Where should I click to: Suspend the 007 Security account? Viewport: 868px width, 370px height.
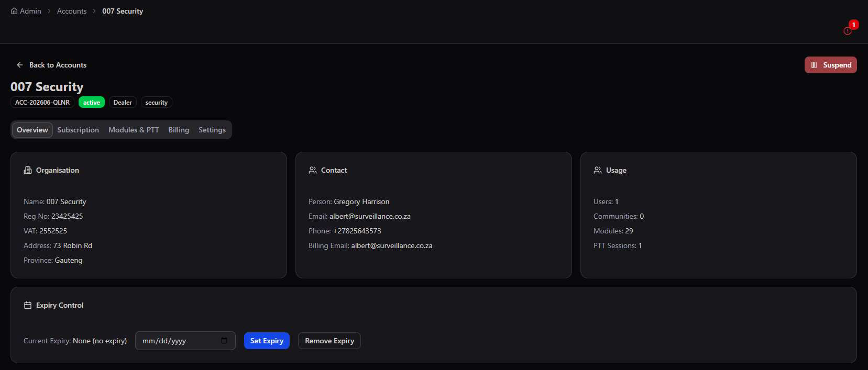[x=831, y=65]
